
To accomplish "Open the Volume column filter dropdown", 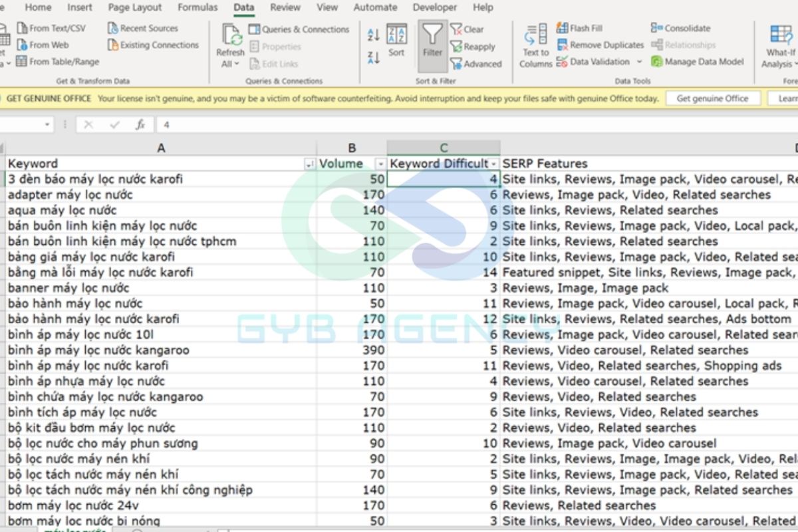I will (380, 164).
